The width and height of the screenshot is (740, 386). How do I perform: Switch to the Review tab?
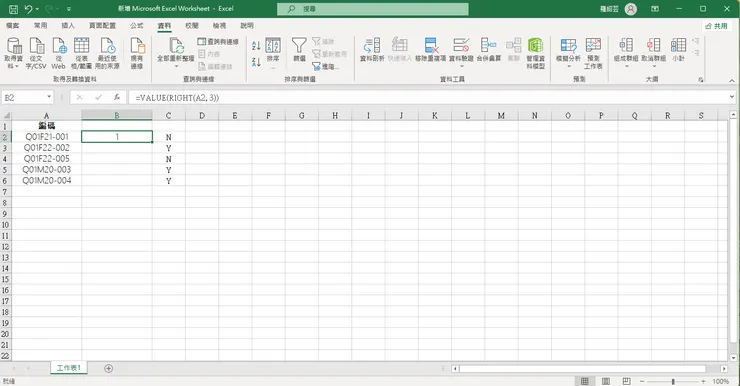192,25
